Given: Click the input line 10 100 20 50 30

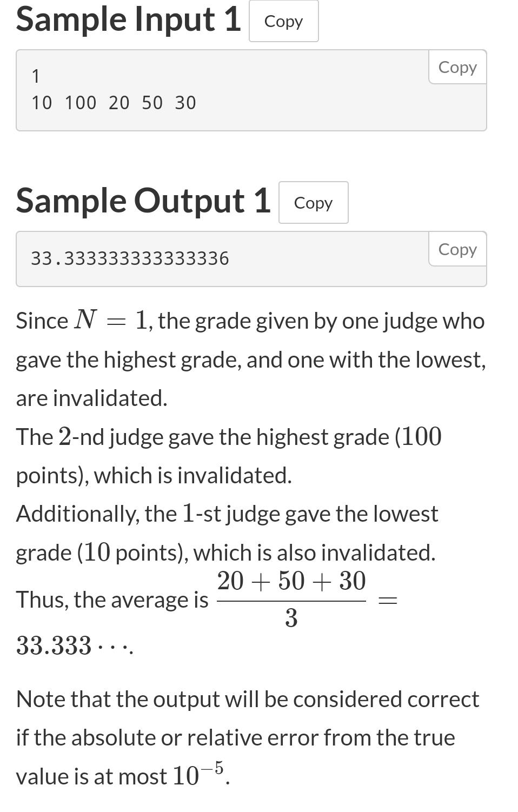Looking at the screenshot, I should (x=114, y=103).
